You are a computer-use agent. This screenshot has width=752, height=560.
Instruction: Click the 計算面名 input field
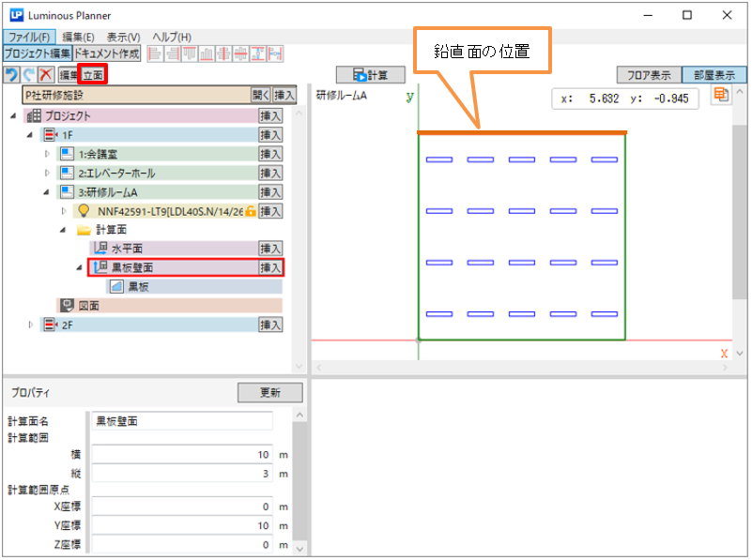click(x=181, y=421)
